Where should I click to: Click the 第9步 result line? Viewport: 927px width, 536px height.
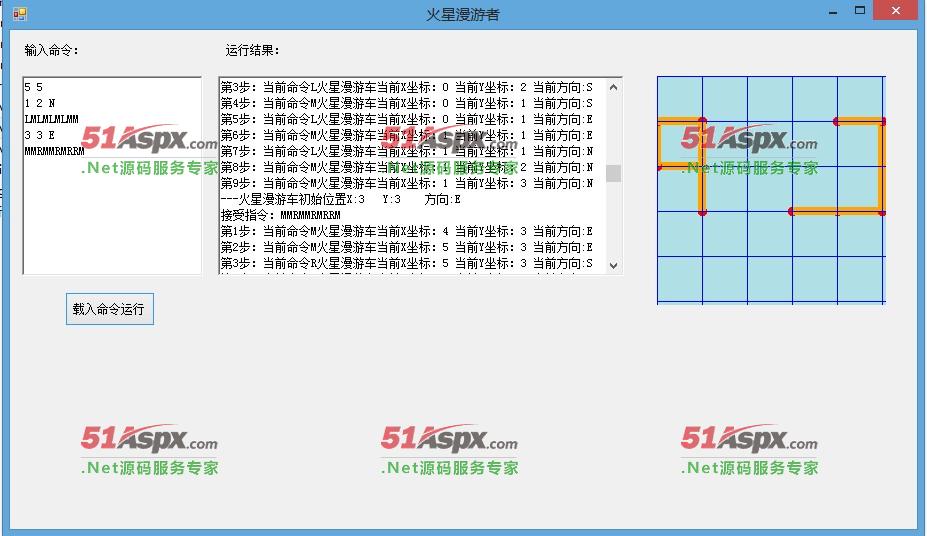[x=407, y=183]
